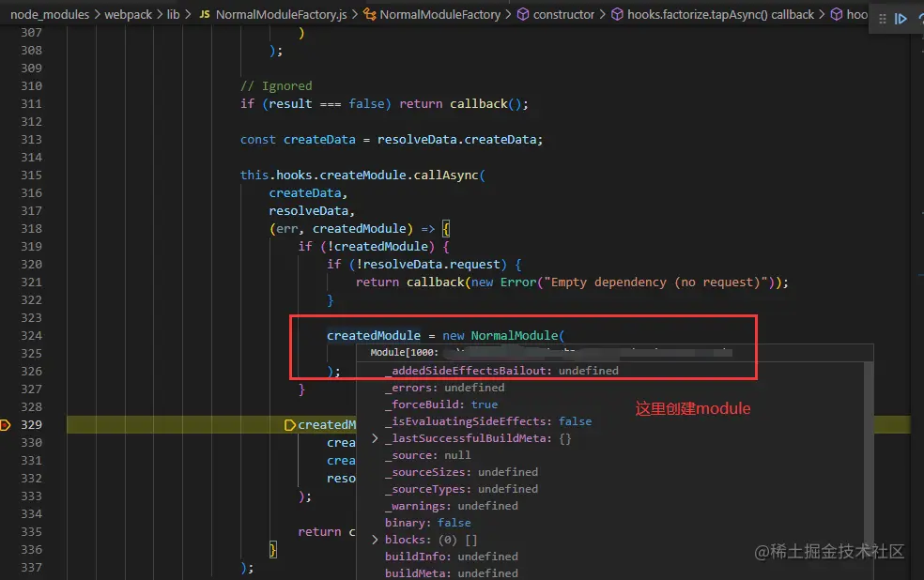Click _isEvaluatingSideEffects: false row
This screenshot has height=580, width=924.
[488, 421]
